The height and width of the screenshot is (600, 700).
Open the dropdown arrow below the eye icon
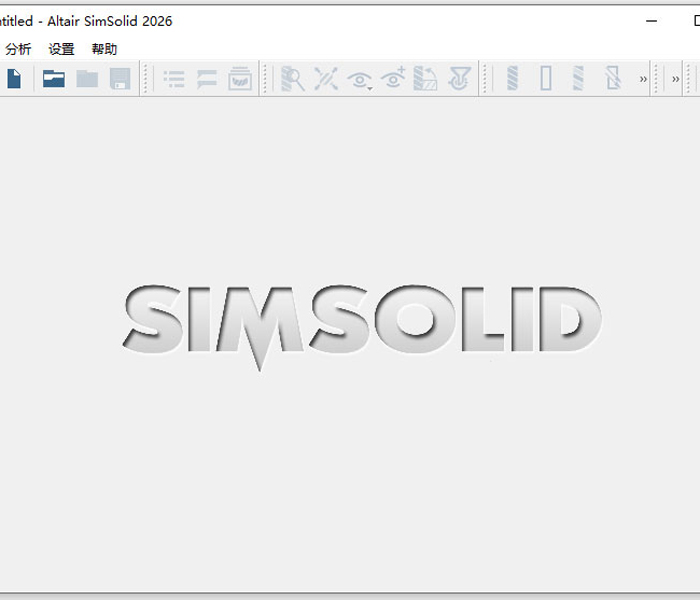(x=370, y=89)
